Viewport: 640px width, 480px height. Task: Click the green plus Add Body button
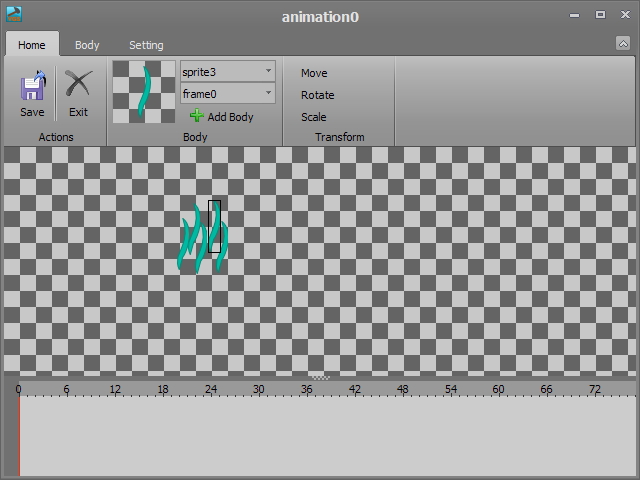[222, 117]
